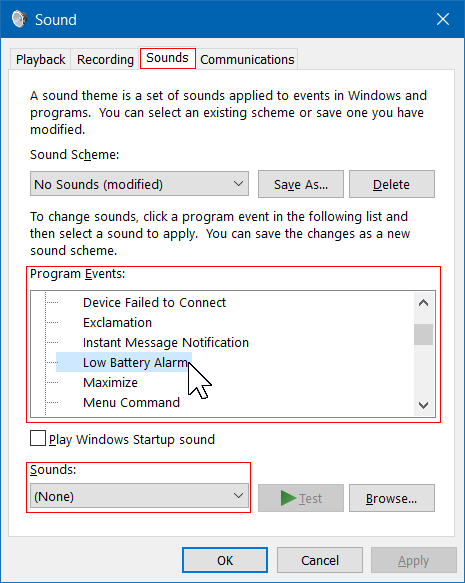Open the Recording tab

coord(105,59)
